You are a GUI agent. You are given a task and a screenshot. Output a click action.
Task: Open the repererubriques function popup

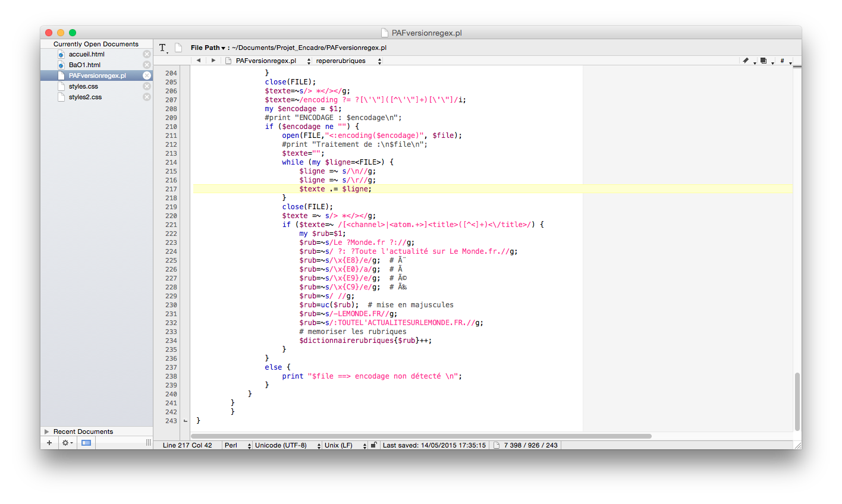click(x=348, y=61)
